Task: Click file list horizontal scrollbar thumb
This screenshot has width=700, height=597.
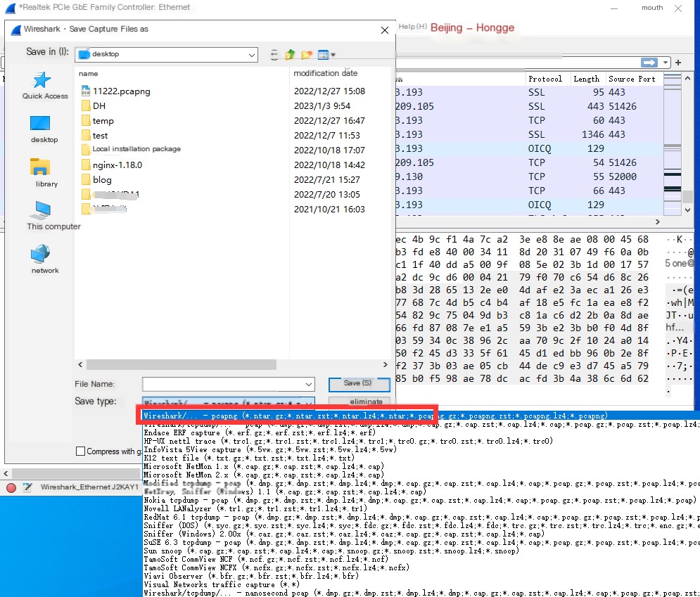Action: 182,365
